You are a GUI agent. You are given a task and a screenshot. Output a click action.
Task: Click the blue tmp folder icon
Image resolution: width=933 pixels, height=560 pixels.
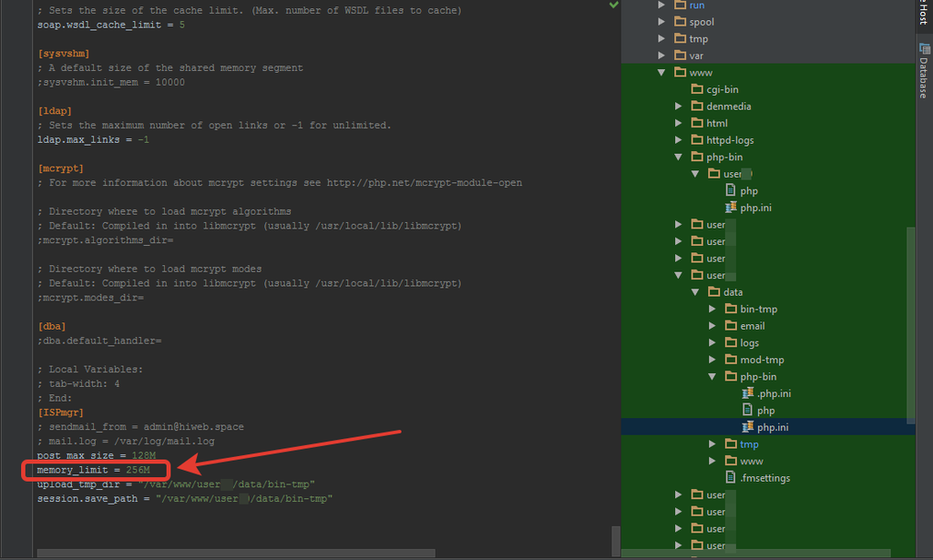click(732, 444)
